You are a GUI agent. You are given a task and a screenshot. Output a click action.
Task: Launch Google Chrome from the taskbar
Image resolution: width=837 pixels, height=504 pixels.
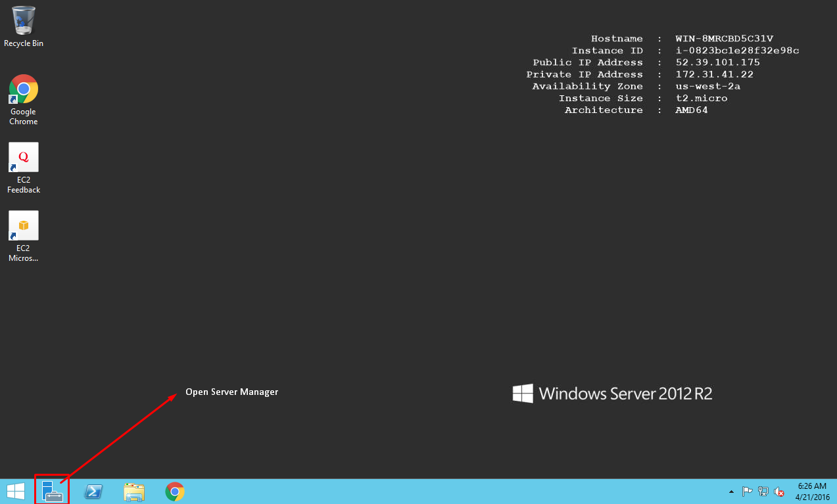point(175,492)
